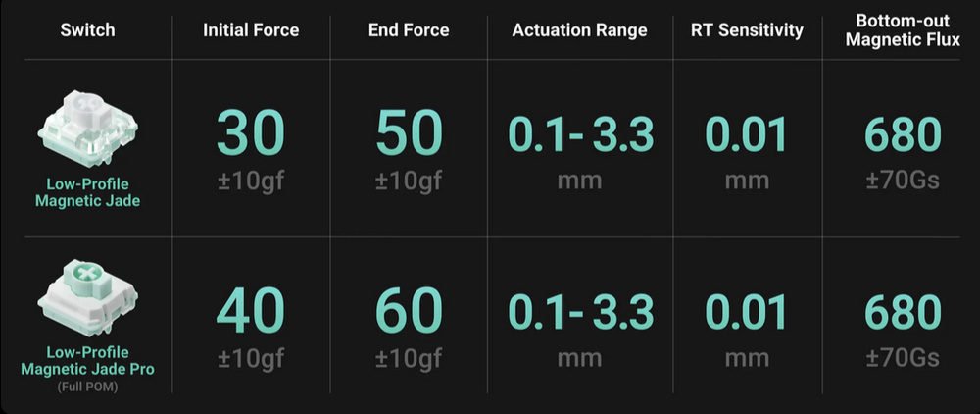The width and height of the screenshot is (980, 414).
Task: Select Magnetic Jade's 0.1-3.3 actuation range
Action: click(x=580, y=135)
